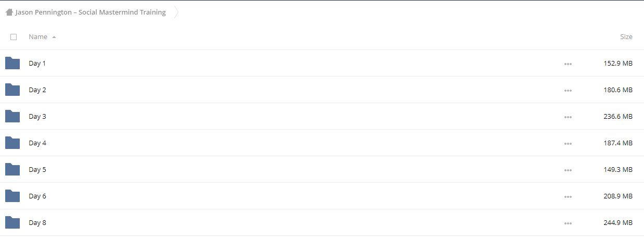Open the Day 1 folder icon
Image resolution: width=644 pixels, height=238 pixels.
point(12,63)
